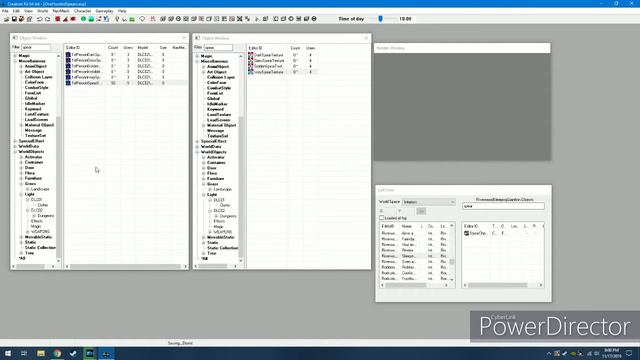Select Static Collection in left Object Window tree
Viewport: 640px width, 360px height.
[x=40, y=247]
